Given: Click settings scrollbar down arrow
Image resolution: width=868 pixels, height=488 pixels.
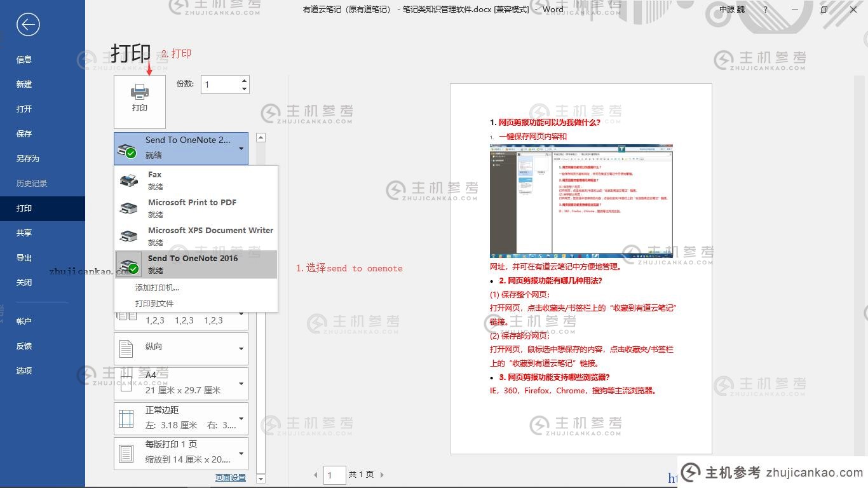Looking at the screenshot, I should coord(261,478).
